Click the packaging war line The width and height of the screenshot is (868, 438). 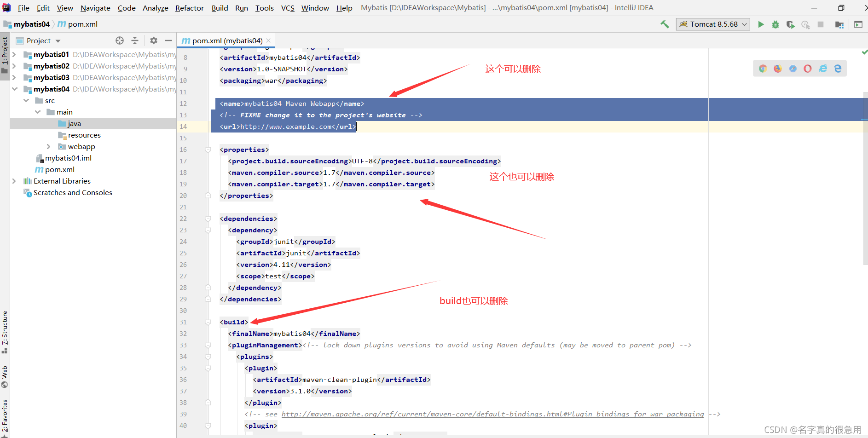pyautogui.click(x=273, y=81)
